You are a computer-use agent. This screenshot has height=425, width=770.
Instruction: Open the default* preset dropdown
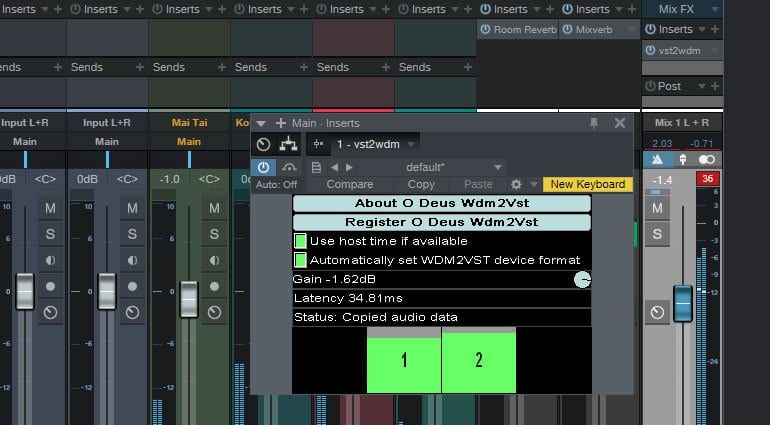click(x=497, y=168)
